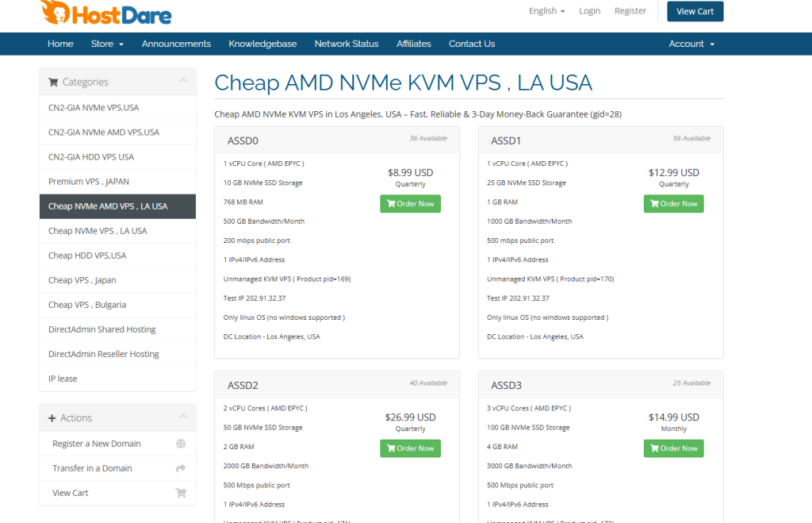The height and width of the screenshot is (523, 812).
Task: Check the Network Status page
Action: pyautogui.click(x=347, y=44)
